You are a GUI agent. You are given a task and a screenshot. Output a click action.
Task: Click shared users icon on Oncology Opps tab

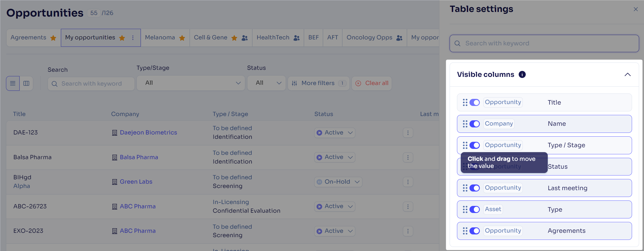click(x=399, y=38)
